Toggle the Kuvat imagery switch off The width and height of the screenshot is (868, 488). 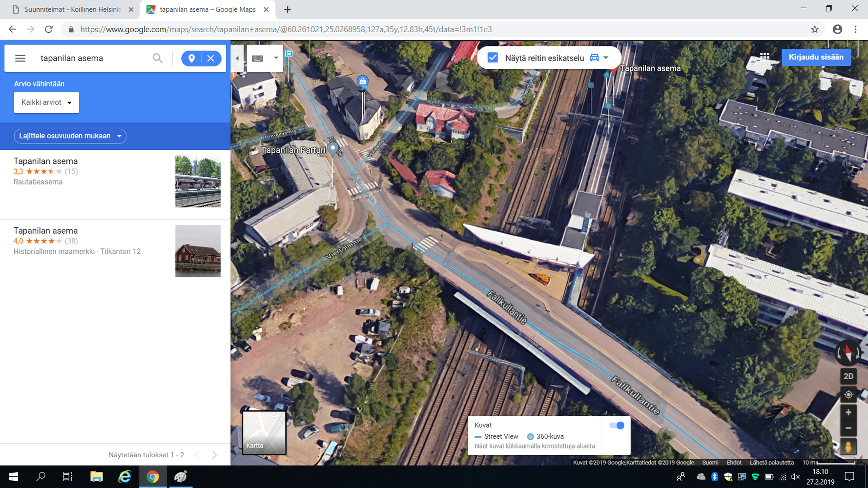point(617,426)
